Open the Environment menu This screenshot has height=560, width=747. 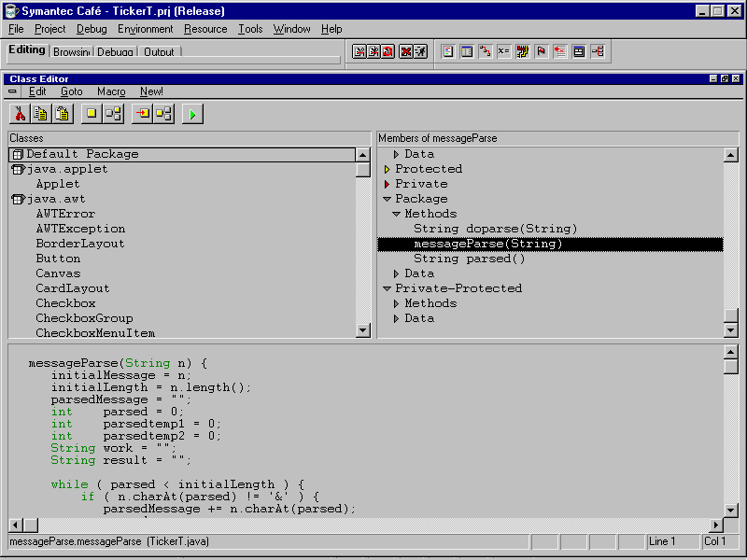pyautogui.click(x=146, y=29)
